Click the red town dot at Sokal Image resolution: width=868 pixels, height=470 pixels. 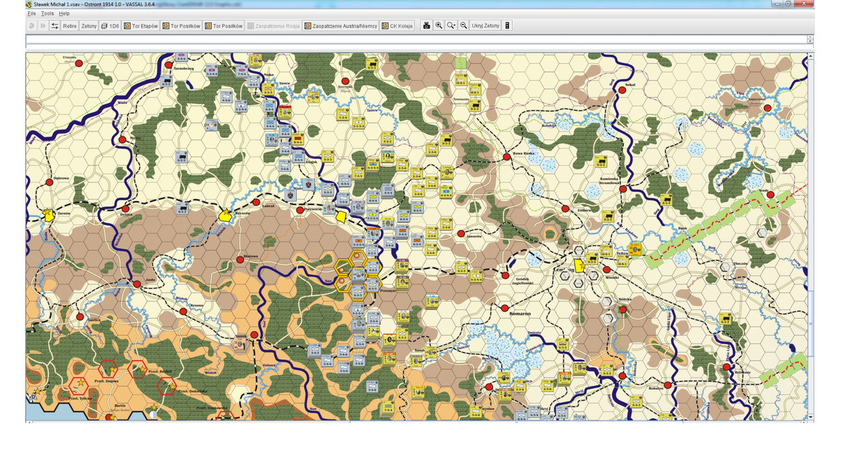coord(622,90)
